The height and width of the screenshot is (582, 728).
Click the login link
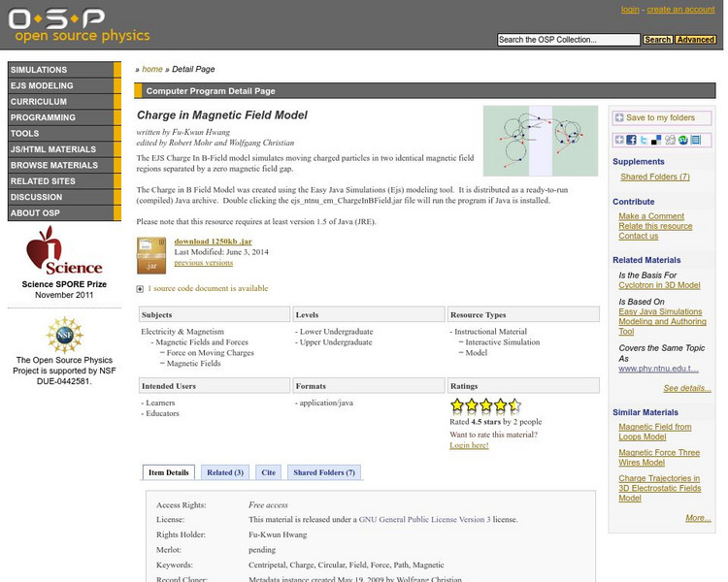630,10
